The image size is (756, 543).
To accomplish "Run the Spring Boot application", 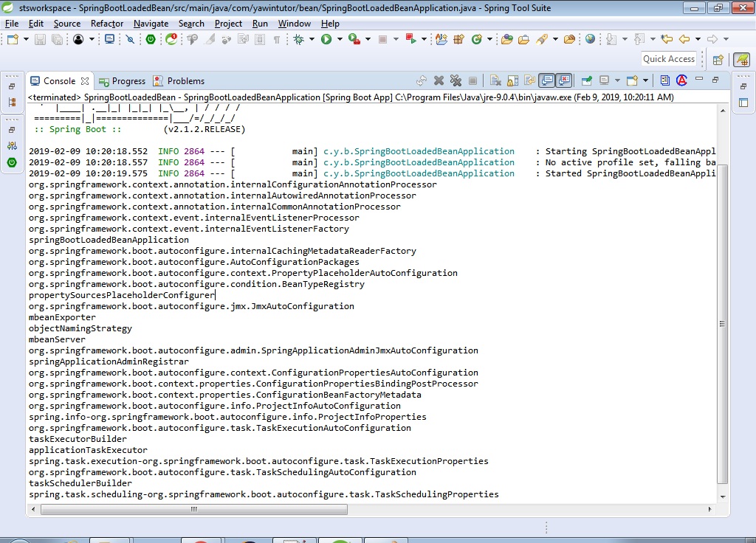I will click(326, 39).
